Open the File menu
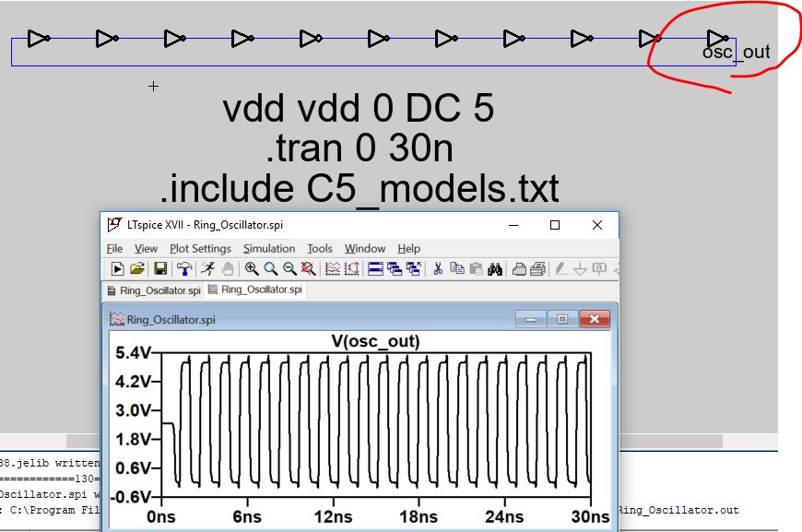The width and height of the screenshot is (802, 532). pos(114,248)
